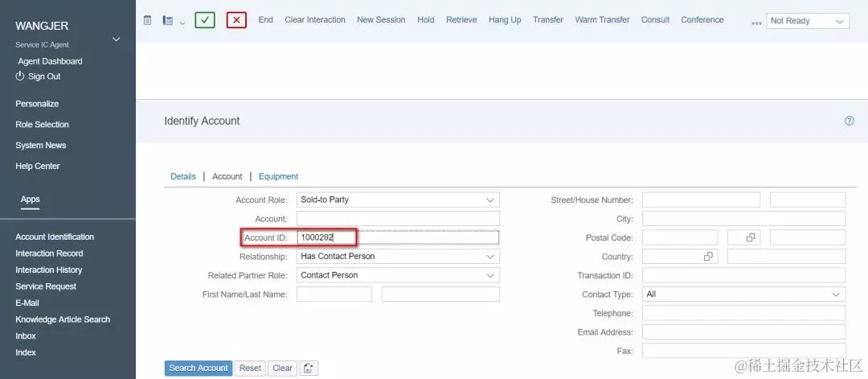868x379 pixels.
Task: Open the scratch pad notepad icon
Action: point(147,20)
